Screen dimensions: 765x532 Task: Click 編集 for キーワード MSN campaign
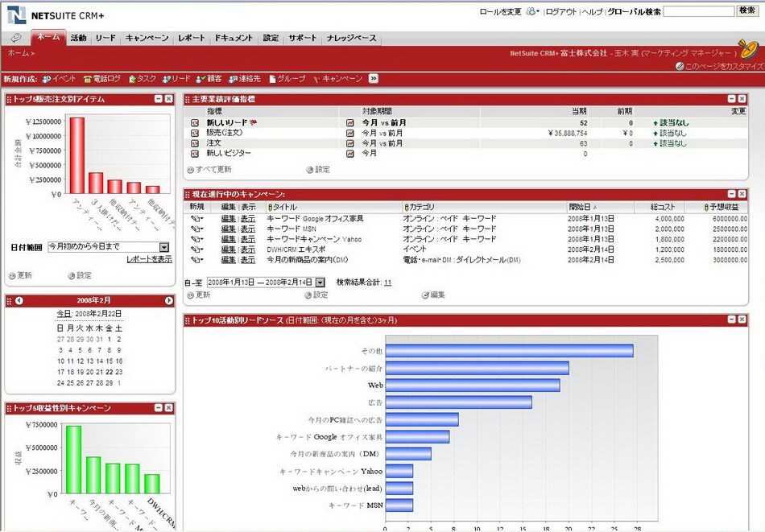coord(228,229)
